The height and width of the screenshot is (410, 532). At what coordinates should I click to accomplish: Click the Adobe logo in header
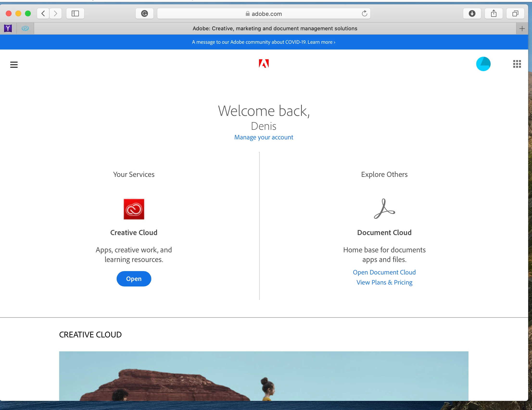tap(264, 63)
